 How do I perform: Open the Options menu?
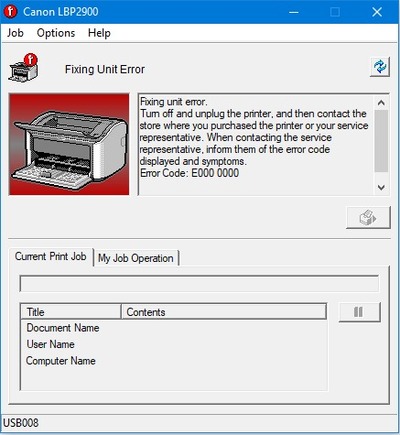click(56, 33)
